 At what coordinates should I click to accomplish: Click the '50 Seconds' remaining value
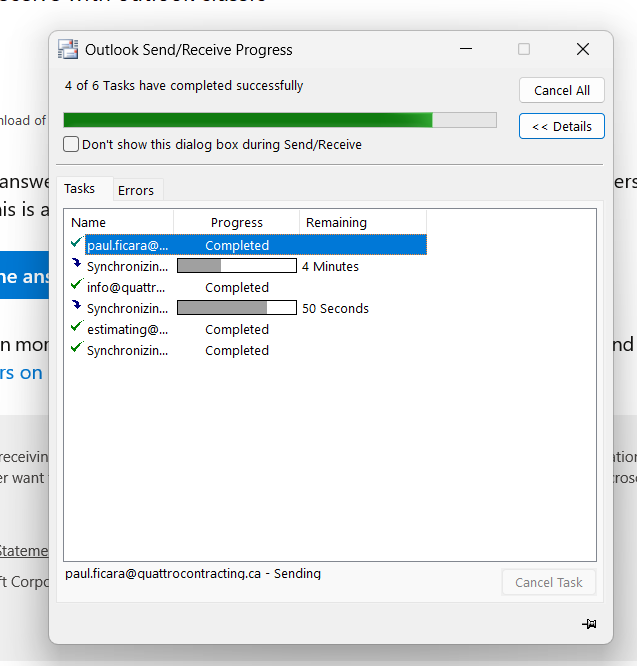point(335,308)
